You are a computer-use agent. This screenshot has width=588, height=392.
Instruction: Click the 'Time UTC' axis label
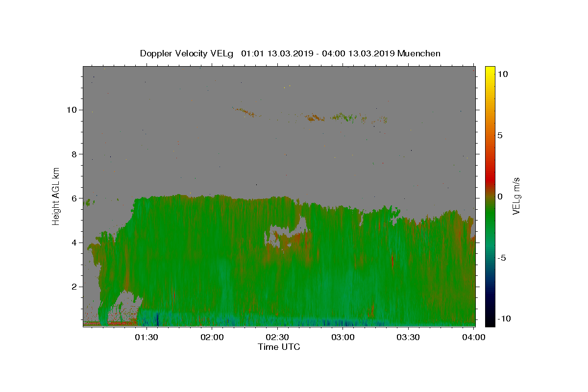click(x=279, y=347)
